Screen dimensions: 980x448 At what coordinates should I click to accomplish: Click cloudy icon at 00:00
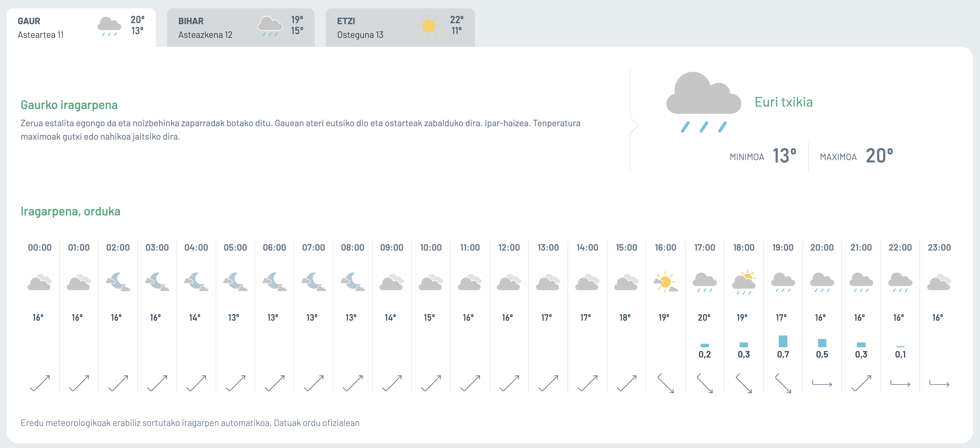(x=39, y=282)
